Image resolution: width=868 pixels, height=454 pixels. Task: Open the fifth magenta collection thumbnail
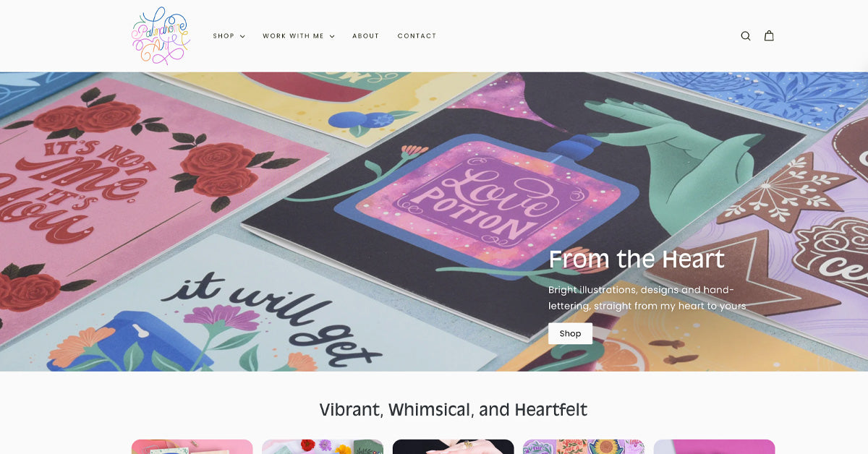(714, 447)
